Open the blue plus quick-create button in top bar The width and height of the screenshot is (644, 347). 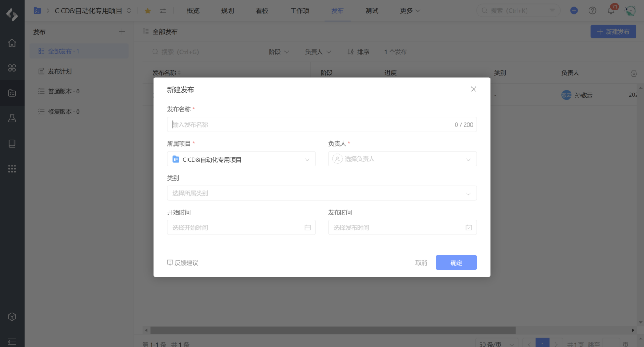pyautogui.click(x=574, y=10)
